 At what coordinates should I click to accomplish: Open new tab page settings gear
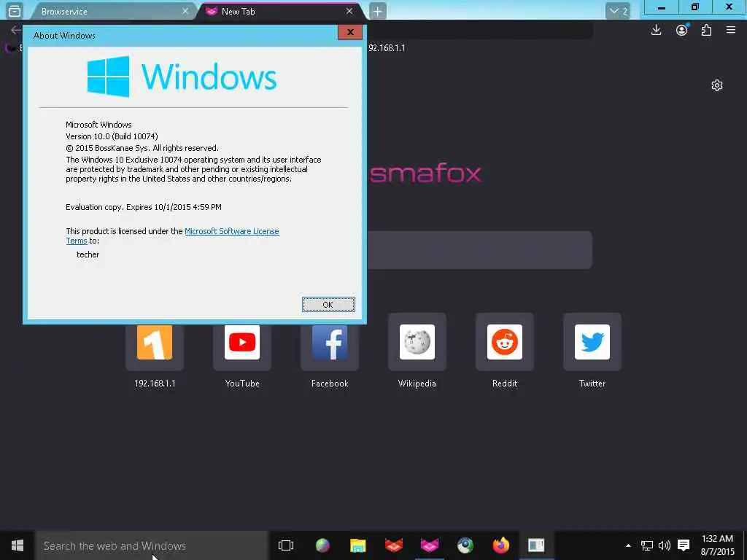coord(716,85)
